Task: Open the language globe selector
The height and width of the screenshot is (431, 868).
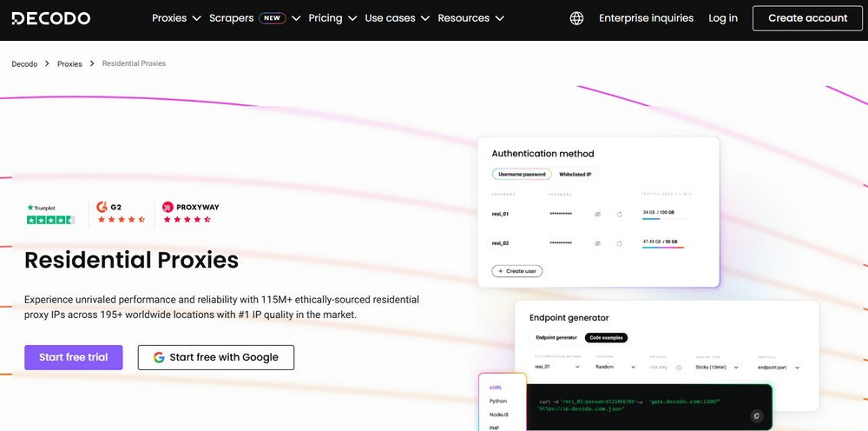Action: point(576,18)
